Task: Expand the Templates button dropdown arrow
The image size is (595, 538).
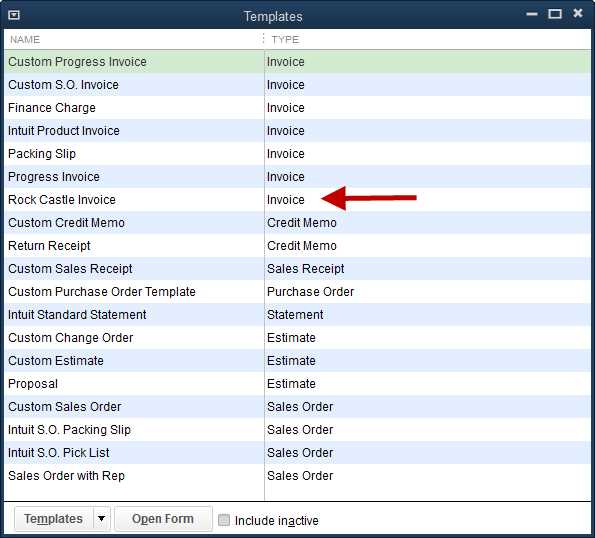Action: coord(102,518)
